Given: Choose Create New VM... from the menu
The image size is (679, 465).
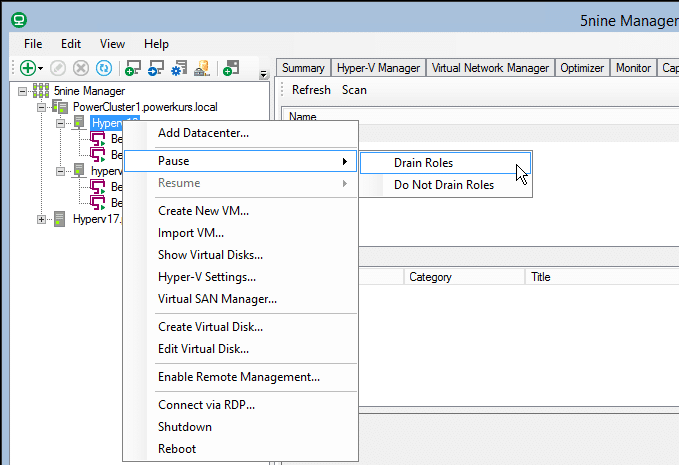Looking at the screenshot, I should point(240,211).
